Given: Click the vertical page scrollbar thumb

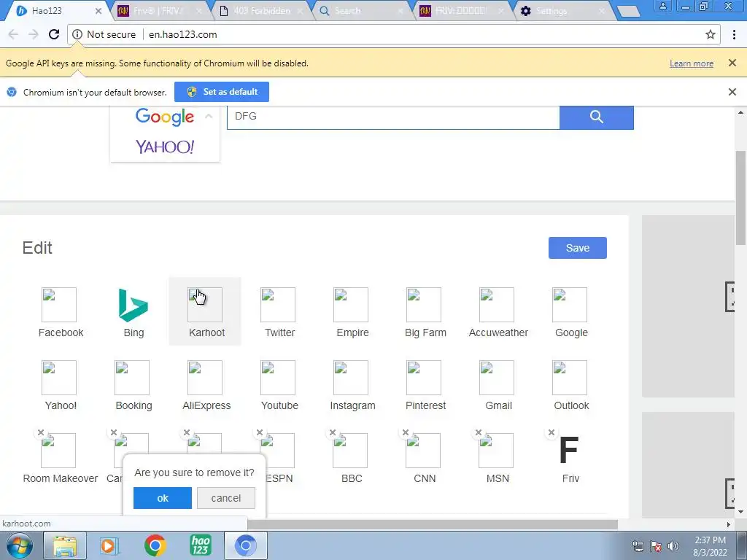Looking at the screenshot, I should 741,197.
